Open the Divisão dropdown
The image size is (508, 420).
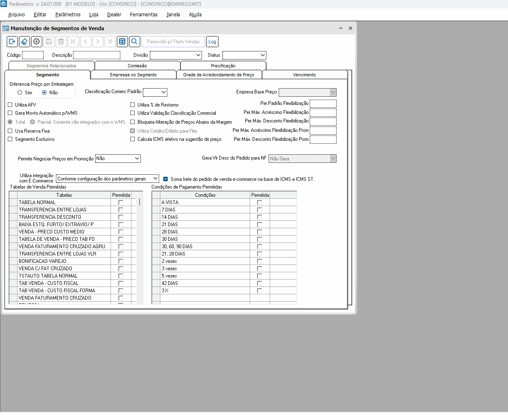[x=176, y=55]
